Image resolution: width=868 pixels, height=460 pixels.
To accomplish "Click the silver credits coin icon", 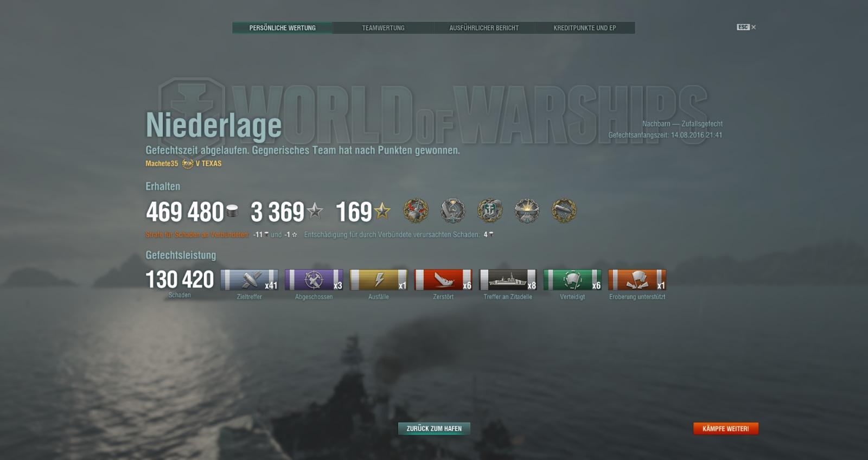I will pos(232,211).
